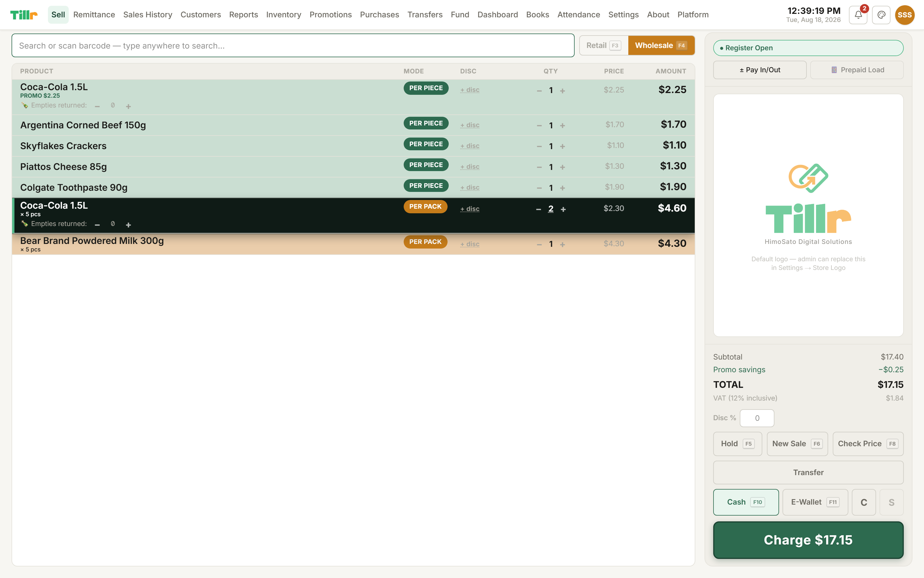Click the TOTAL $17.15 amount
The width and height of the screenshot is (924, 578).
point(890,385)
